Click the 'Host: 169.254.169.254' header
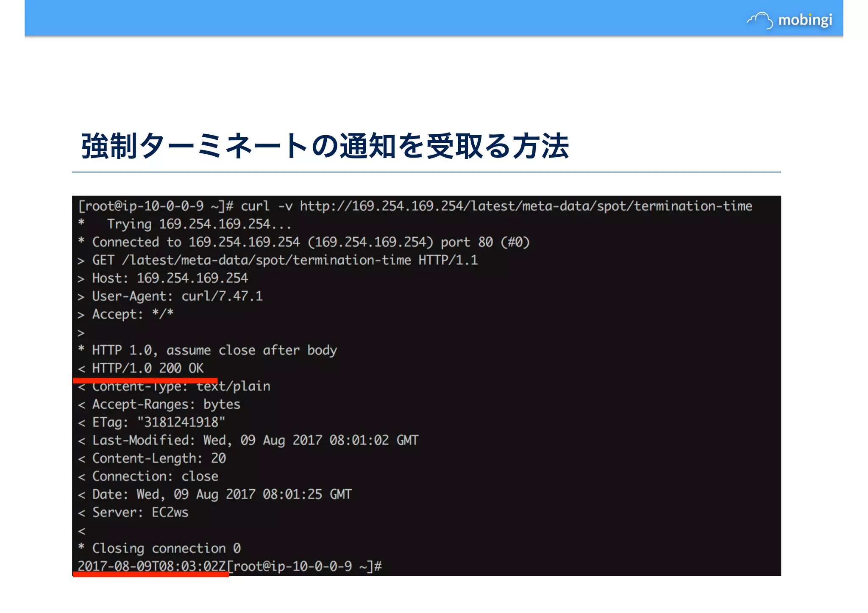This screenshot has height=613, width=868. coord(163,278)
